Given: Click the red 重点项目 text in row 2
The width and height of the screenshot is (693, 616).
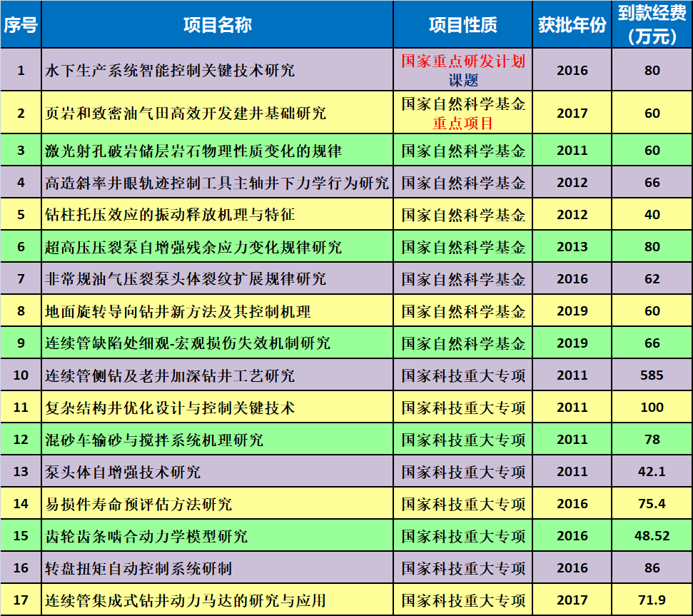Looking at the screenshot, I should (462, 123).
